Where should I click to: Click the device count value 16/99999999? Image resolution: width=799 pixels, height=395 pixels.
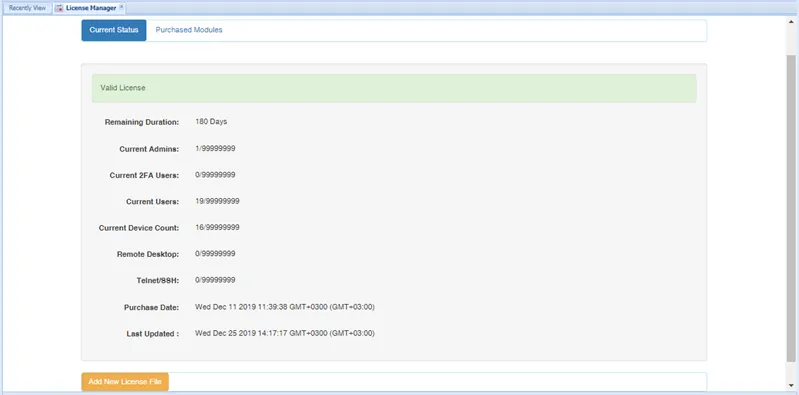tap(217, 227)
